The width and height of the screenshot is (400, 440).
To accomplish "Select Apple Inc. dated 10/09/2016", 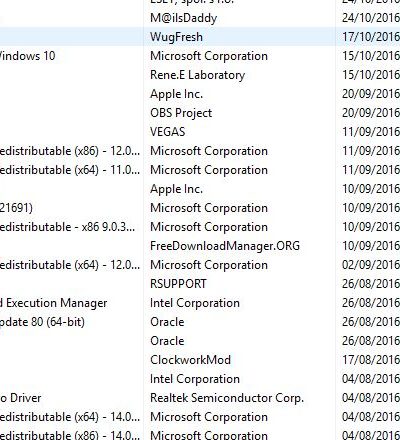I will coord(176,189).
